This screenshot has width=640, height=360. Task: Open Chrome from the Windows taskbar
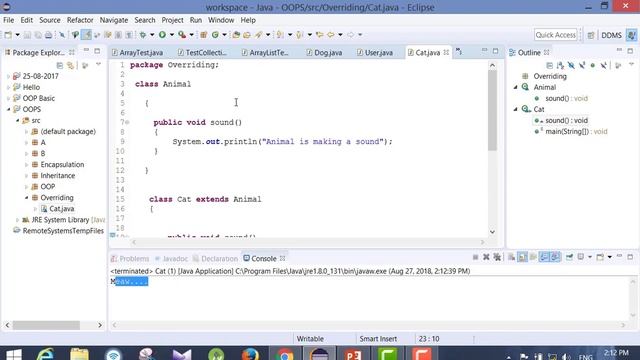pyautogui.click(x=285, y=353)
